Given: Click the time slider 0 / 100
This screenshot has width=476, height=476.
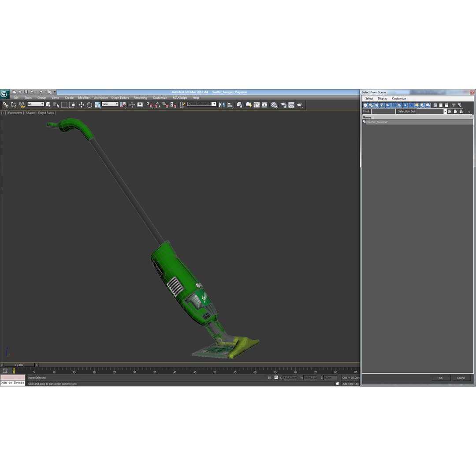Looking at the screenshot, I should (x=19, y=365).
